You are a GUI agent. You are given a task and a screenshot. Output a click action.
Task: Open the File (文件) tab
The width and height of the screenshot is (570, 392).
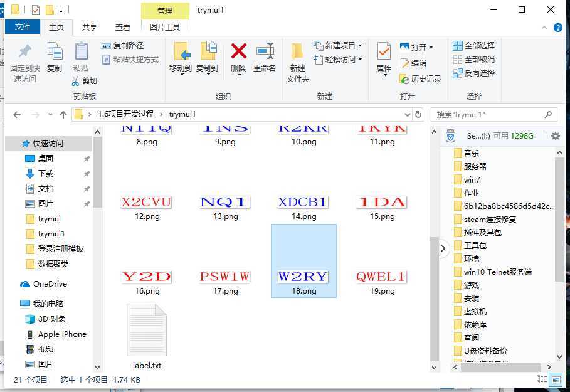23,26
